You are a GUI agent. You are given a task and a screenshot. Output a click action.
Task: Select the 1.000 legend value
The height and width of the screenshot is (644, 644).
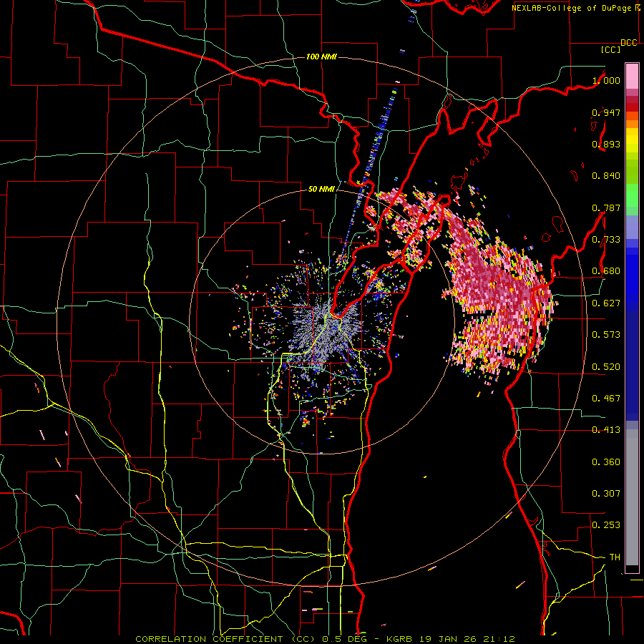[606, 80]
